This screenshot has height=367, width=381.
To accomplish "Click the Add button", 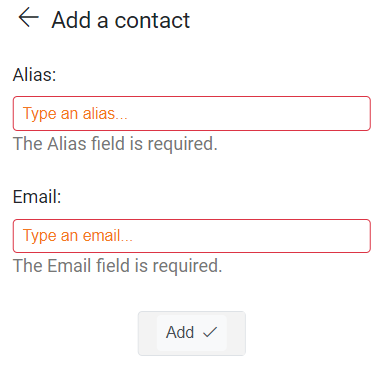I will click(192, 333).
